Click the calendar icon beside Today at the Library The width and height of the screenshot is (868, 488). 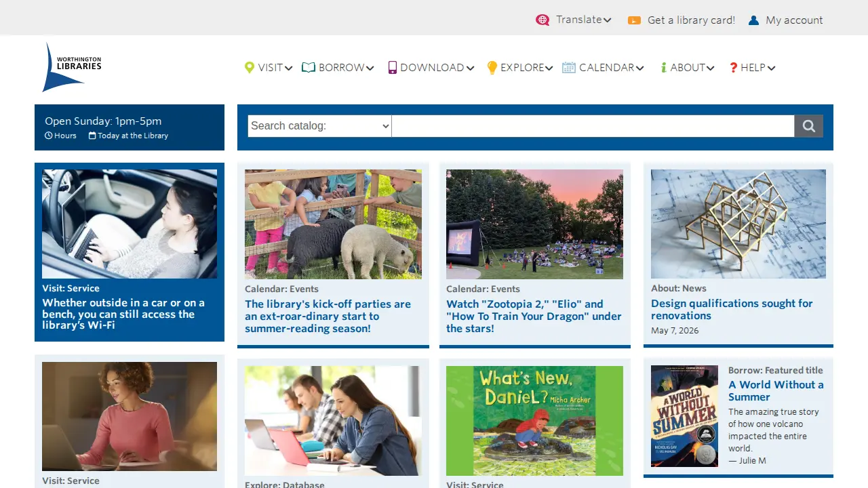pyautogui.click(x=92, y=136)
